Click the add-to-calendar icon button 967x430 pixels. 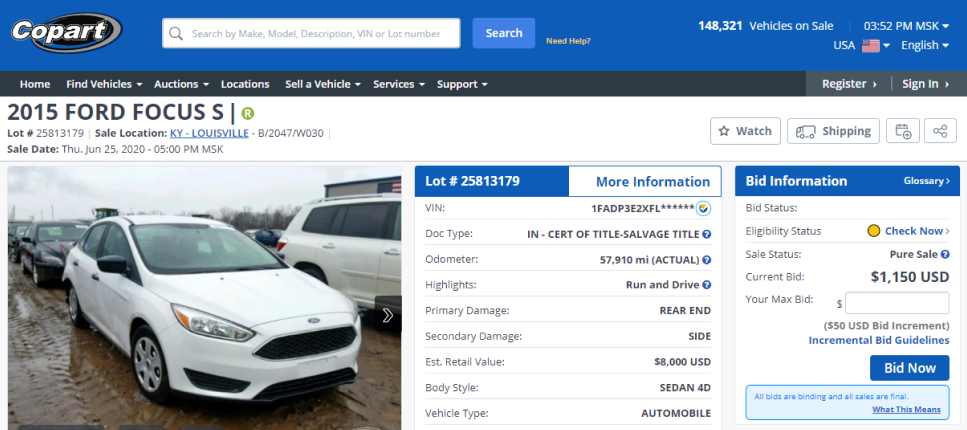point(903,131)
